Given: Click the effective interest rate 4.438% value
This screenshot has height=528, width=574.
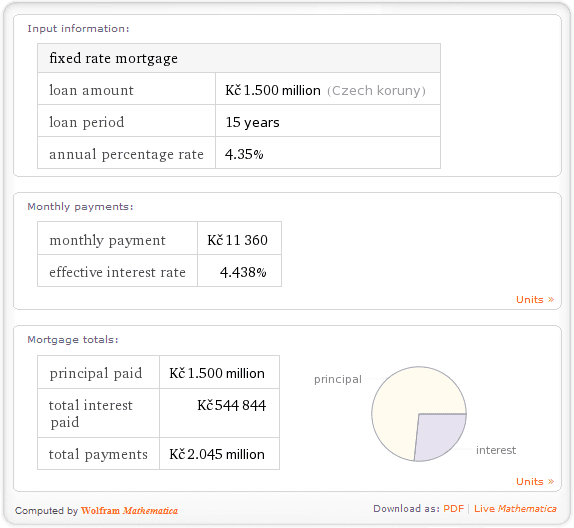Looking at the screenshot, I should pos(243,272).
